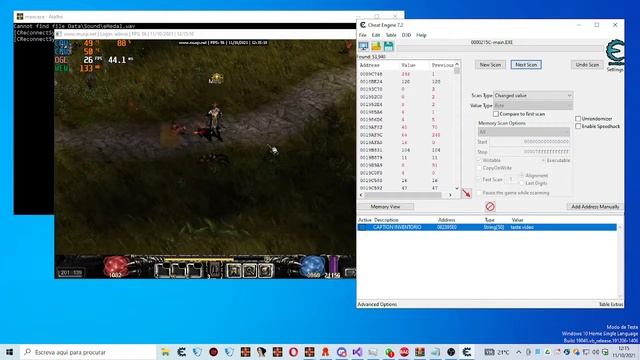Click the Start address input field
The image size is (640, 360).
tap(529, 142)
